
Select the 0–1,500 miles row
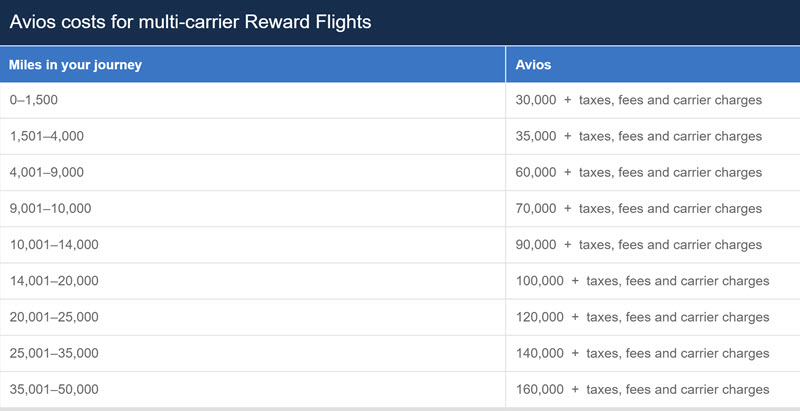click(400, 100)
